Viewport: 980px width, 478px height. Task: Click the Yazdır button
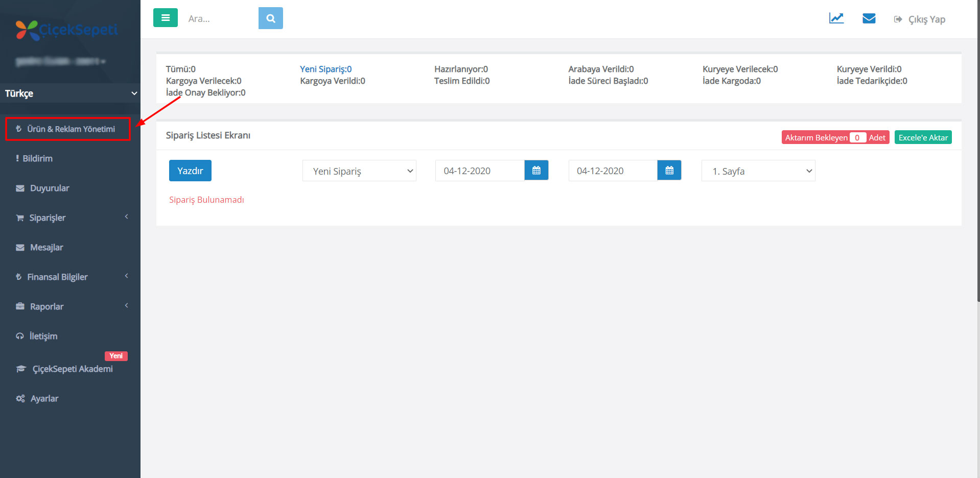coord(190,171)
